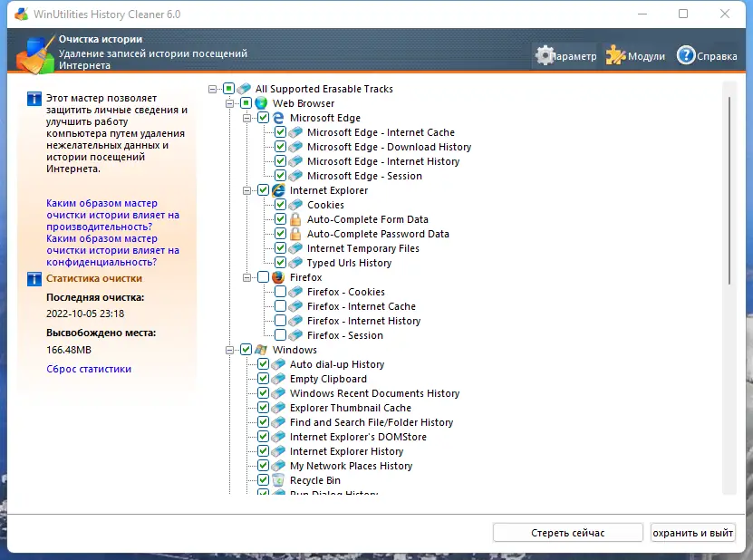Toggle the All Supported Erasable Tracks checkbox
This screenshot has width=753, height=560.
click(228, 89)
